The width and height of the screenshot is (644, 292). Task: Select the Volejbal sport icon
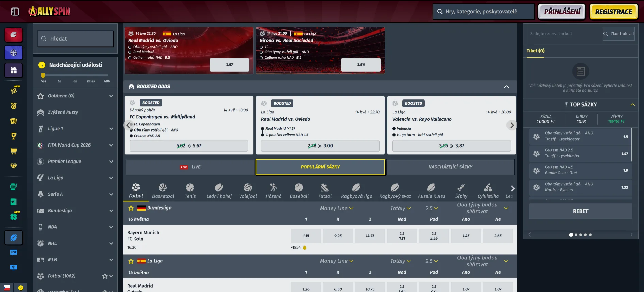248,191
